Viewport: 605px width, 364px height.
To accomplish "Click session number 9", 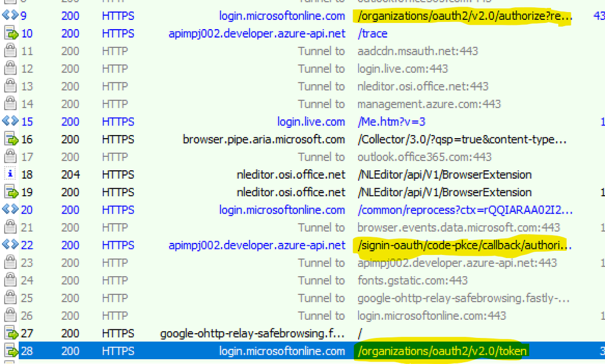I will [24, 16].
